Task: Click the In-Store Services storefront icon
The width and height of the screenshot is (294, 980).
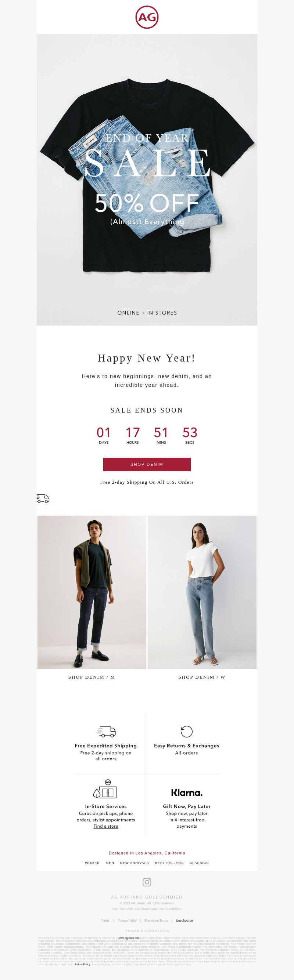Action: (x=105, y=790)
